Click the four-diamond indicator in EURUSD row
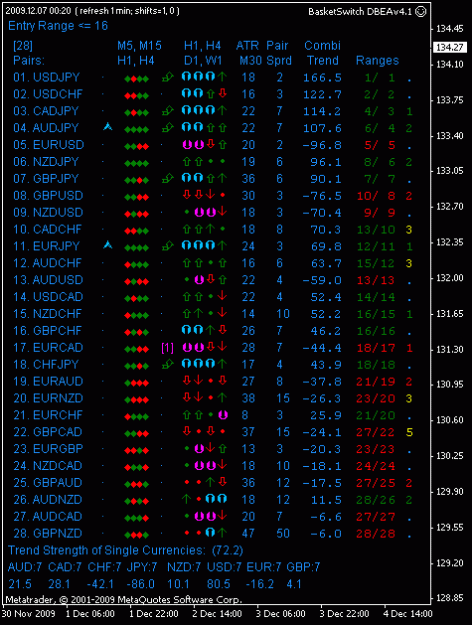 (136, 147)
